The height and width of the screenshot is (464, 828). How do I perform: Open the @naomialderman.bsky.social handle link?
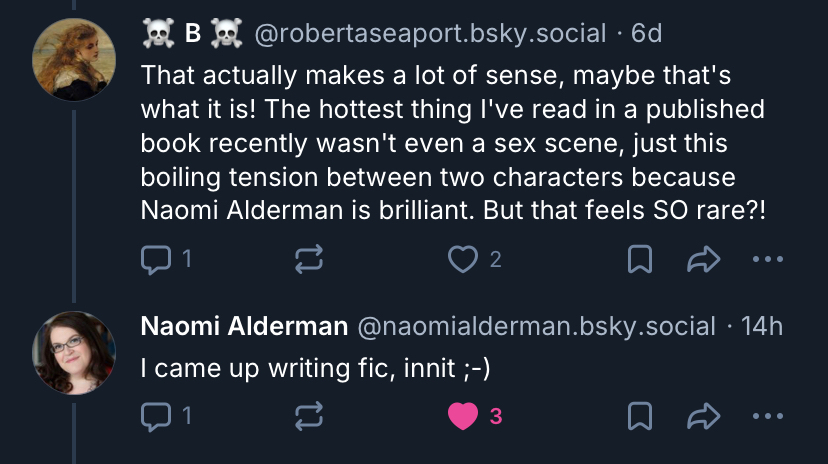pos(536,326)
